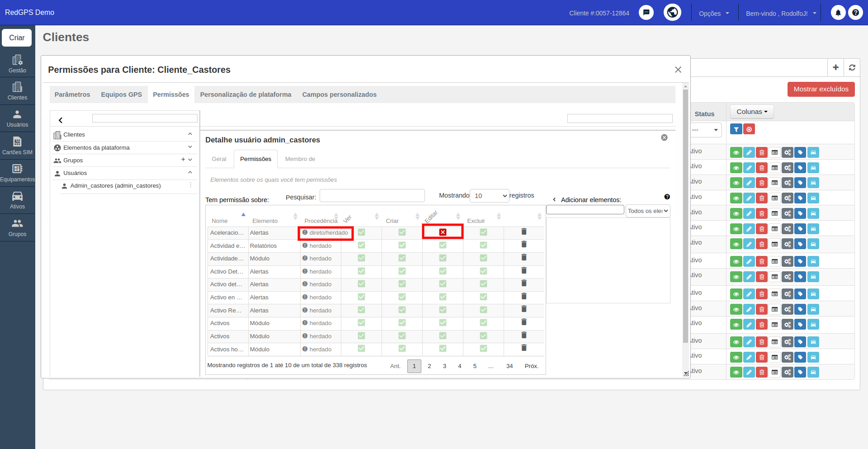Screen dimensions: 868x449
Task: Toggle Ver permission for Actividad e… row
Action: (x=361, y=245)
